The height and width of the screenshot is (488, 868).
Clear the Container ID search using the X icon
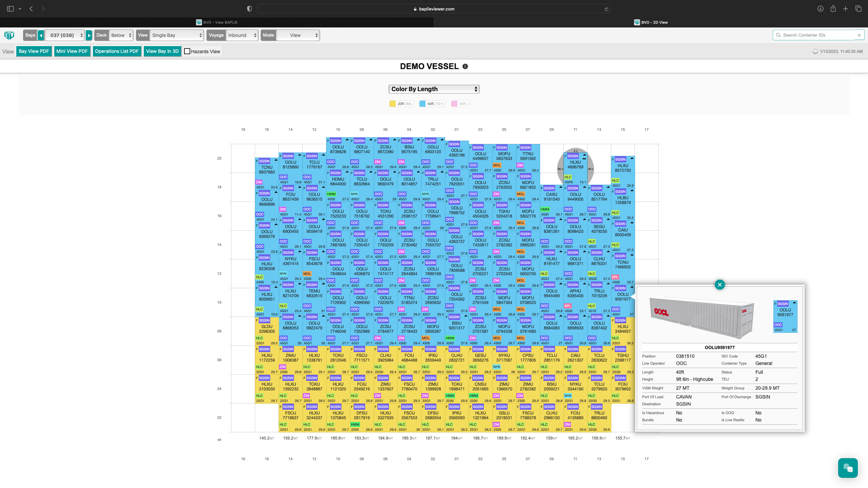coord(859,35)
